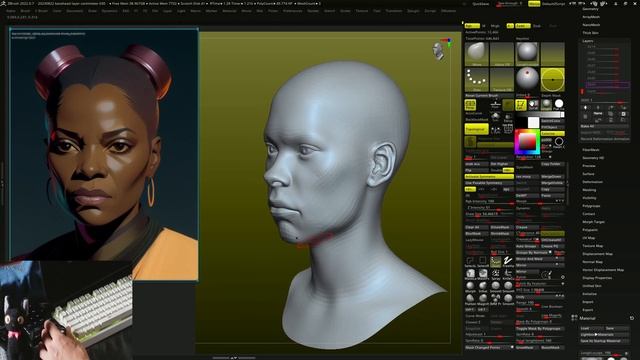The image size is (640, 360).
Task: Select the current sculpting brush thumbnail
Action: point(476,53)
